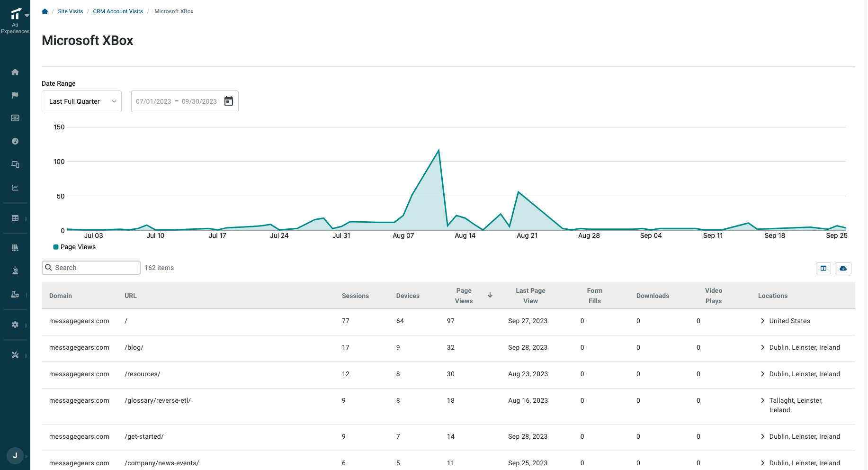Click the /glossary/reverse-etl/ URL cell
The height and width of the screenshot is (470, 868).
pos(158,400)
